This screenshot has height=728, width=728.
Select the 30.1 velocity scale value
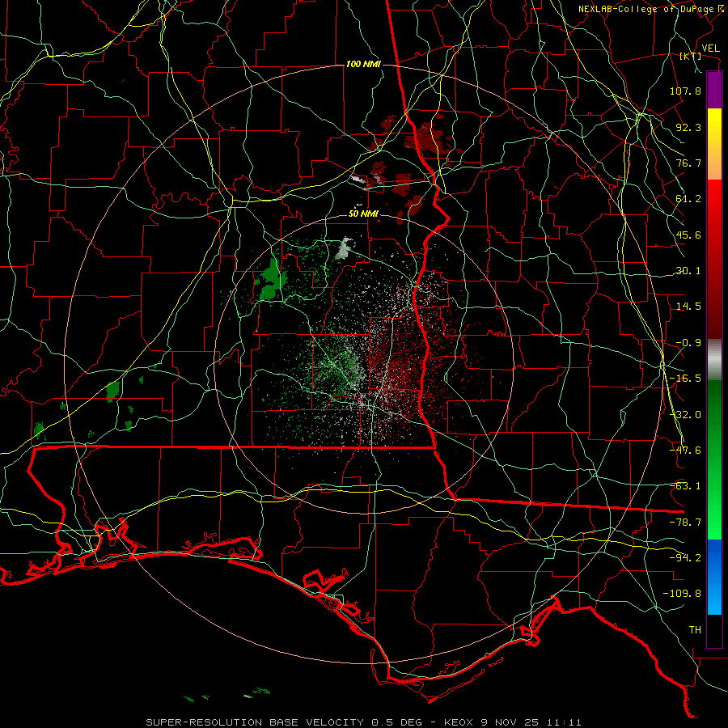point(688,271)
